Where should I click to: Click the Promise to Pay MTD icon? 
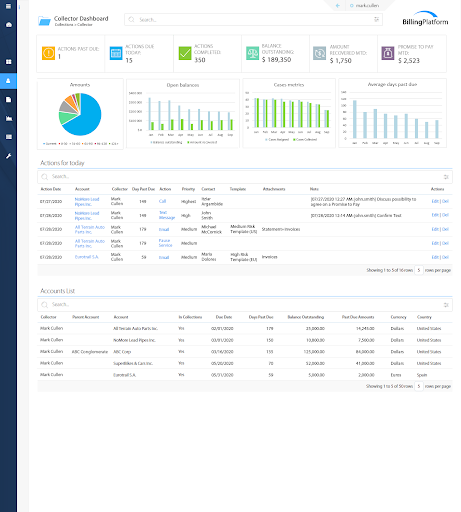click(388, 53)
